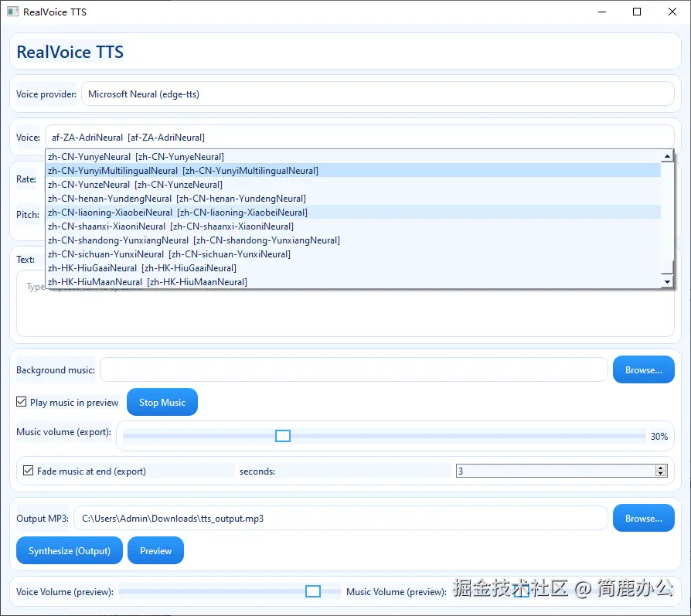The width and height of the screenshot is (691, 616).
Task: Close the RealVoice TTS window
Action: click(x=672, y=12)
